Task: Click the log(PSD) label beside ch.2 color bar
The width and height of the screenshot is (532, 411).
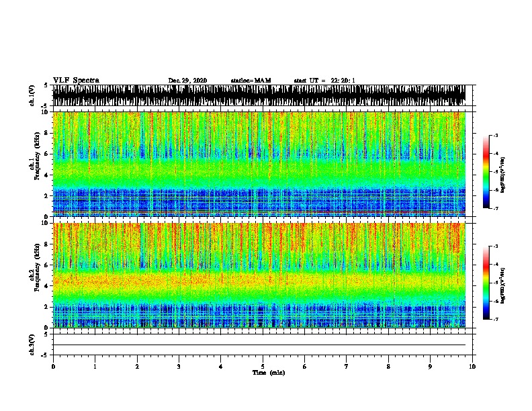Action: pyautogui.click(x=502, y=285)
